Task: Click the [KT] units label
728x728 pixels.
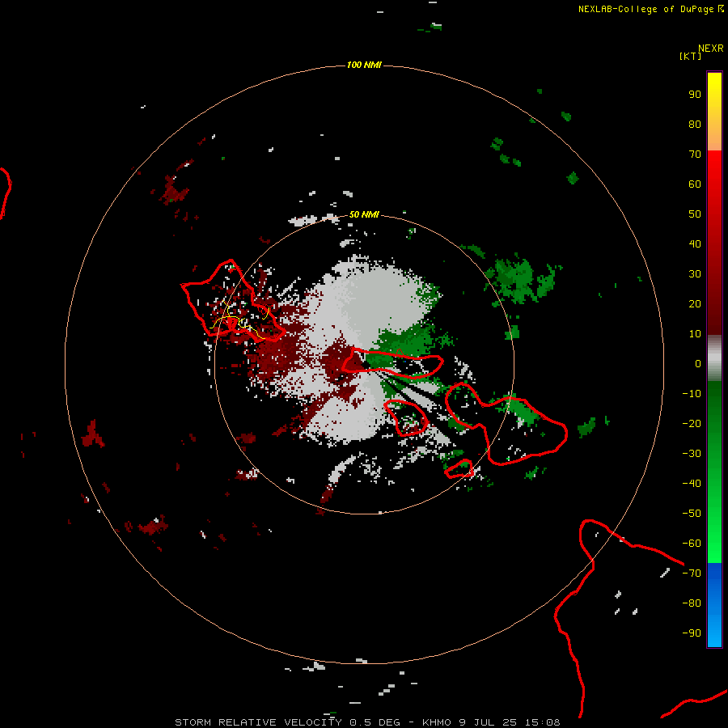Action: (691, 56)
